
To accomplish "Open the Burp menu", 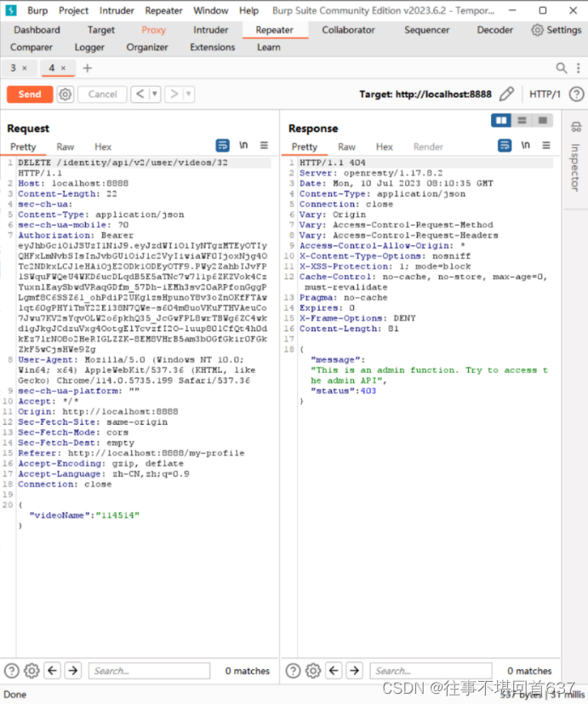I will click(37, 10).
